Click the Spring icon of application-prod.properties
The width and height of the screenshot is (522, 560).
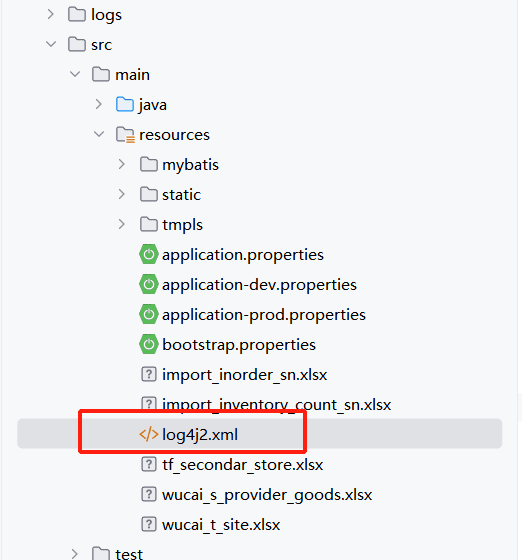[x=148, y=314]
